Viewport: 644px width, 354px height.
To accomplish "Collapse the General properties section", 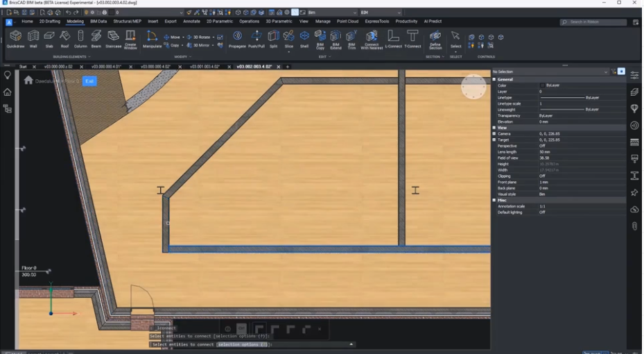I will [x=494, y=80].
